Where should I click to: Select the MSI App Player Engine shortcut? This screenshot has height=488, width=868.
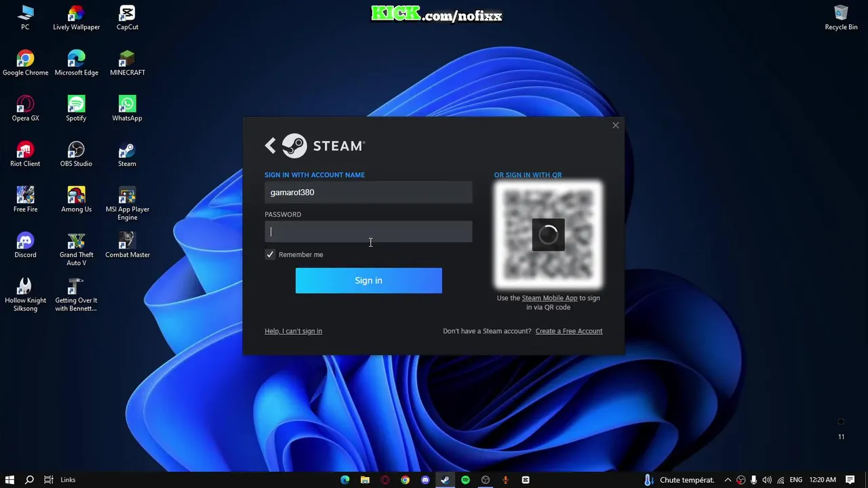tap(127, 203)
